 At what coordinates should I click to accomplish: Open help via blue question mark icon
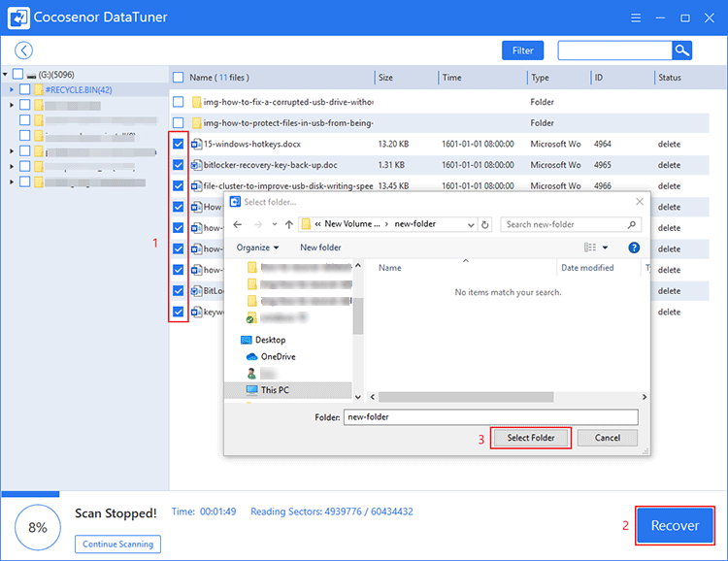click(x=634, y=247)
